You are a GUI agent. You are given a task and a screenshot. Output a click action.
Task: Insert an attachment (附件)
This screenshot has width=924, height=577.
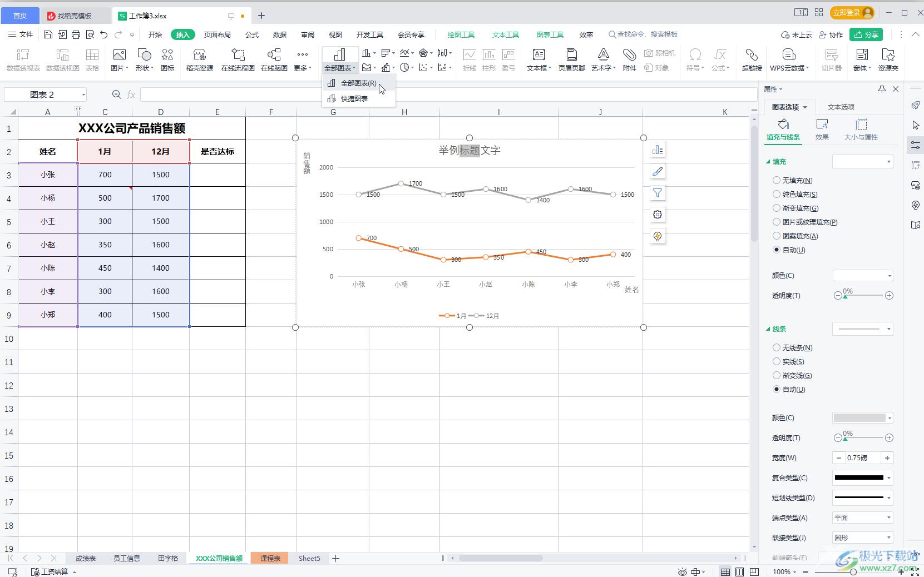coord(629,60)
